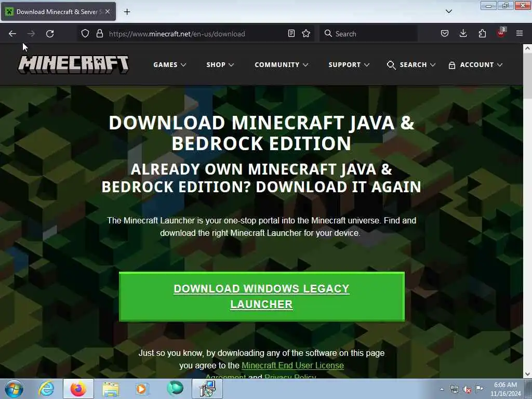Show hidden system tray icons
This screenshot has height=399, width=532.
(x=442, y=389)
